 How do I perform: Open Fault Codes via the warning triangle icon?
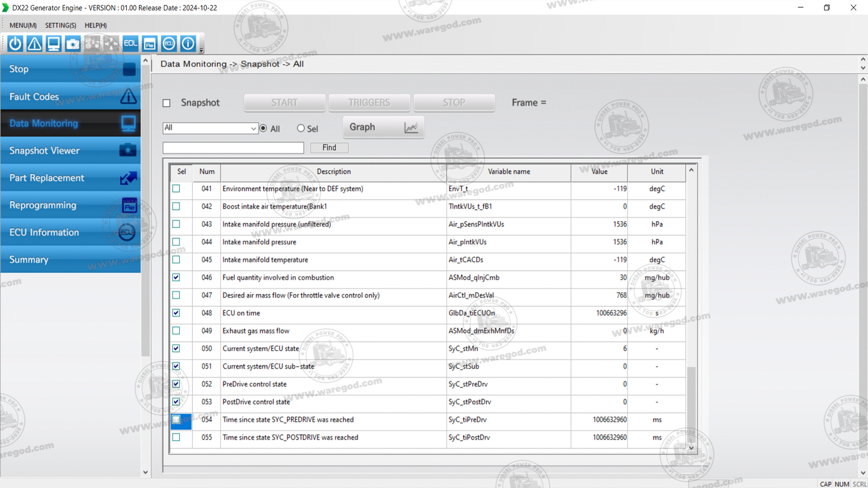[34, 43]
